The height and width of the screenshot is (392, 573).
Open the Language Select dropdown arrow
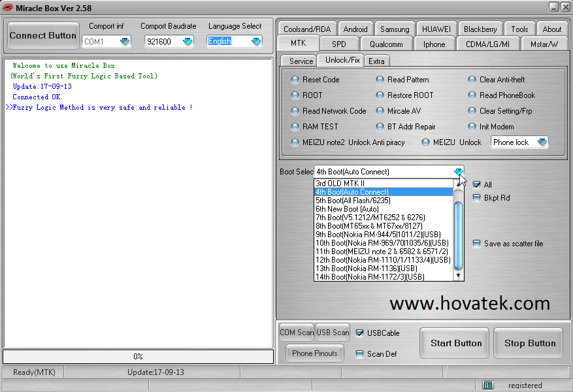(257, 42)
